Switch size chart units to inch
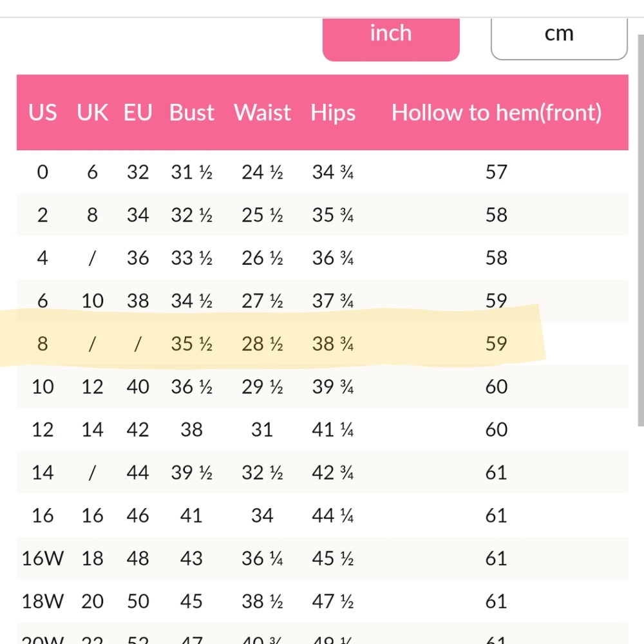The width and height of the screenshot is (644, 644). coord(391,35)
